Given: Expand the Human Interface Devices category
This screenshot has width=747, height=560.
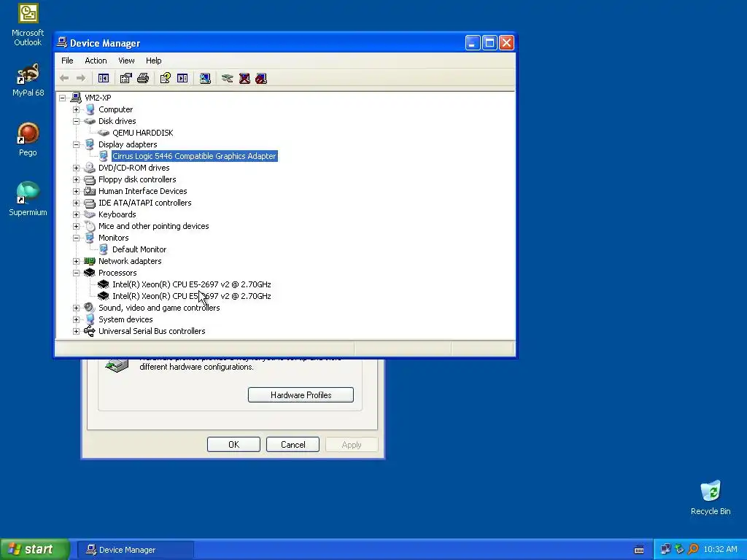Looking at the screenshot, I should coord(76,192).
